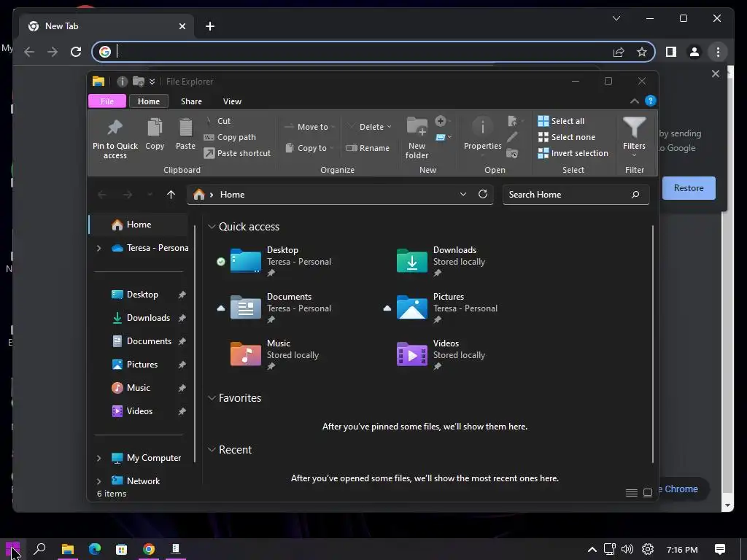
Task: Refresh the Home folder view
Action: pyautogui.click(x=483, y=194)
